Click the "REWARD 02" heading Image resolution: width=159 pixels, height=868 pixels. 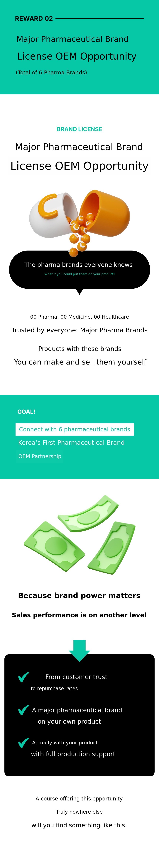coord(34,19)
